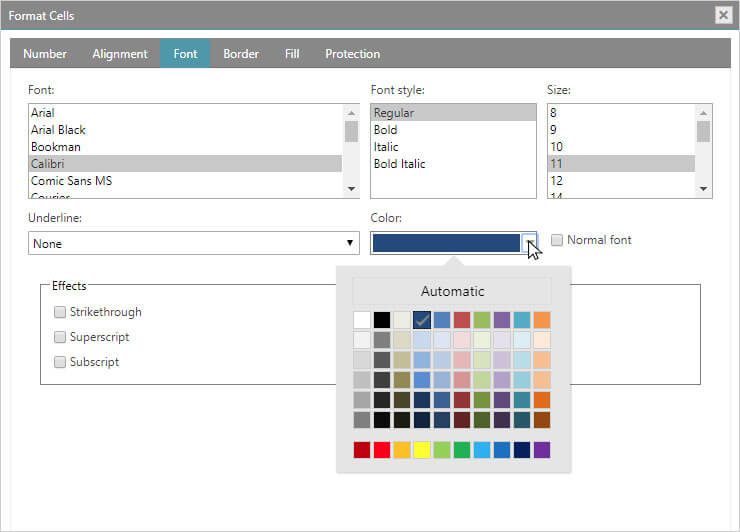Image resolution: width=740 pixels, height=532 pixels.
Task: Choose the yellow standard color
Action: [422, 450]
